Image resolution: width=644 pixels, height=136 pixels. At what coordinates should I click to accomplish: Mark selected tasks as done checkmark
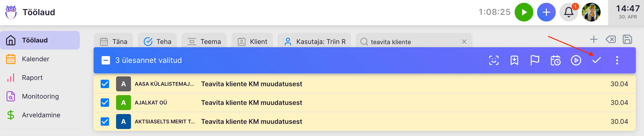[596, 60]
